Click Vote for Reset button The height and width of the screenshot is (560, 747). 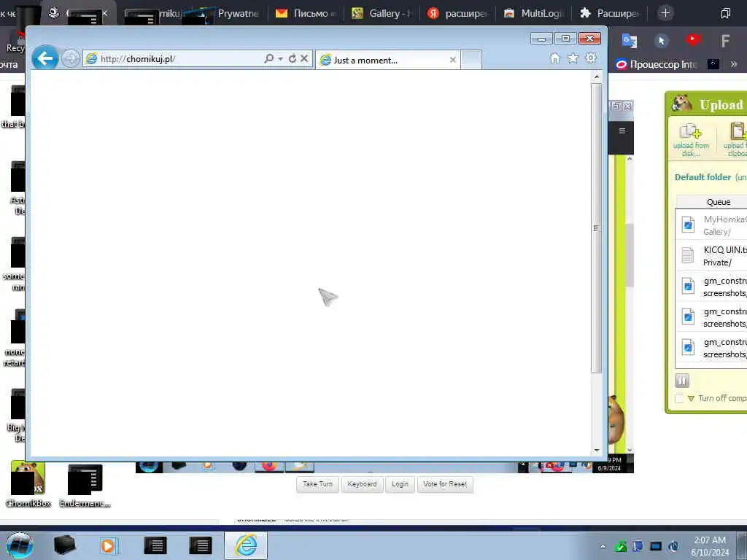point(445,484)
